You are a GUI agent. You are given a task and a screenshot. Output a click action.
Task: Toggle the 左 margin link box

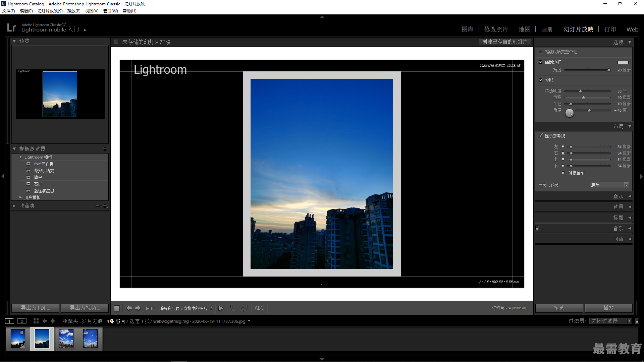(563, 146)
